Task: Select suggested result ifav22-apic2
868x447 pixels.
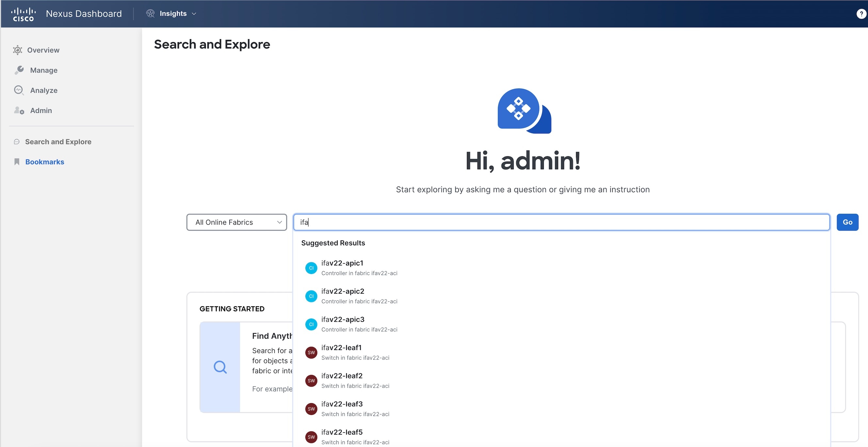Action: [561, 296]
